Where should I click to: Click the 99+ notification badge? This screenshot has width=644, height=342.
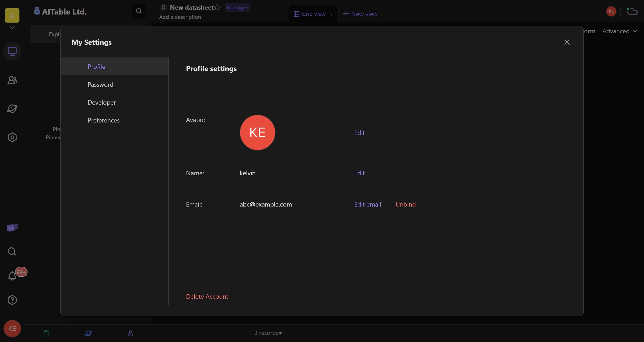click(x=21, y=272)
